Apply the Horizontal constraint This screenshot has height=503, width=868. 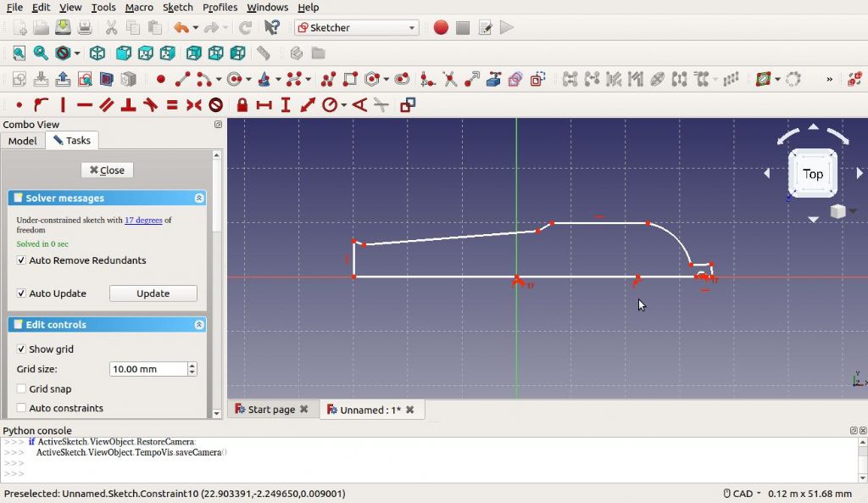pyautogui.click(x=85, y=104)
